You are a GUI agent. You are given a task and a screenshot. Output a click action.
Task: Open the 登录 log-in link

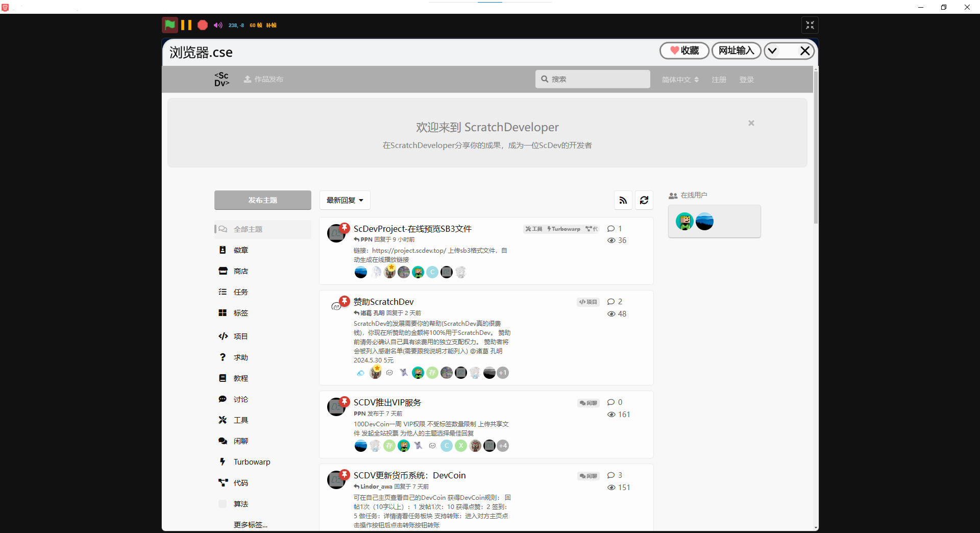[x=746, y=80]
